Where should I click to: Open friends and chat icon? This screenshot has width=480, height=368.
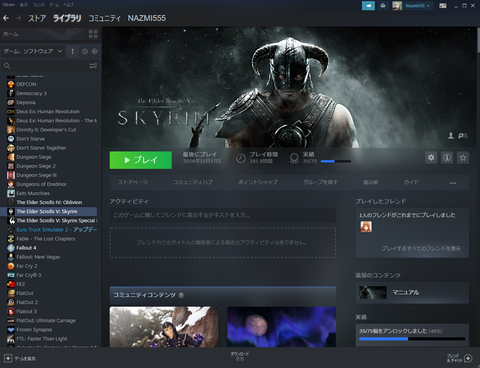pyautogui.click(x=468, y=358)
